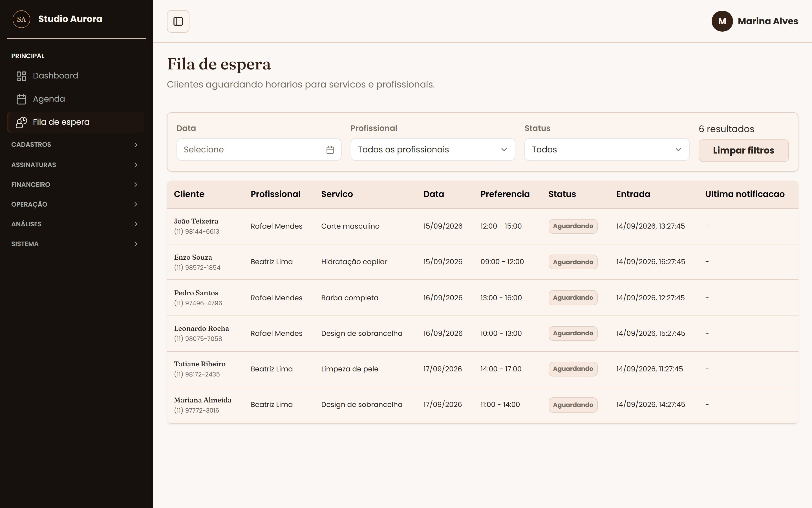This screenshot has width=812, height=508.
Task: Click Corte masculino service cell
Action: point(350,226)
